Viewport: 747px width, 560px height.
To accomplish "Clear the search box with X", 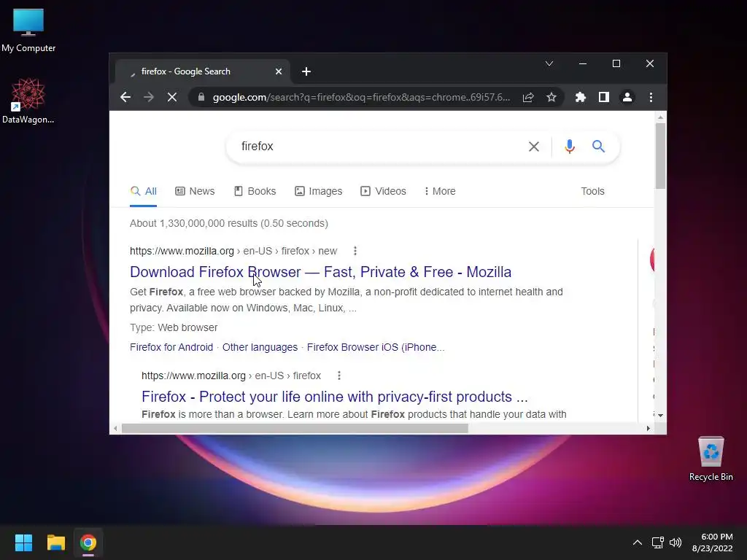I will click(533, 146).
